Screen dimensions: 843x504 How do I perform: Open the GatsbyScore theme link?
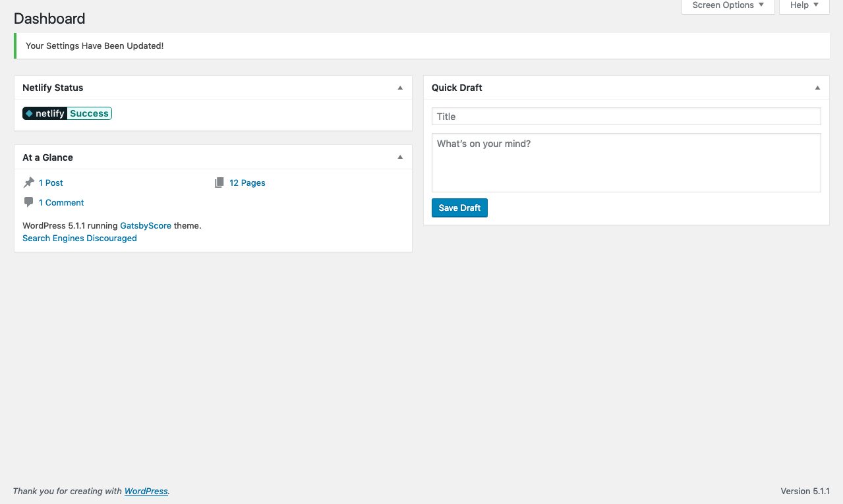click(146, 225)
